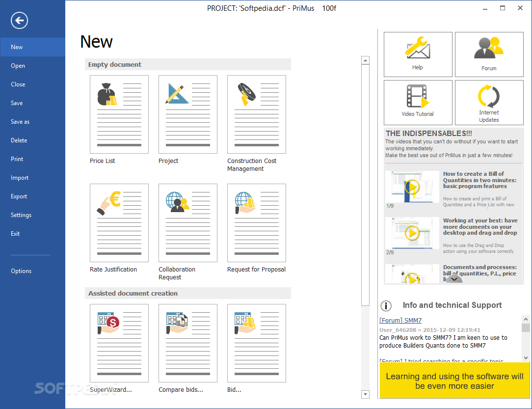Image resolution: width=532 pixels, height=409 pixels.
Task: Launch the SuperWizard assisted creation
Action: pos(119,343)
